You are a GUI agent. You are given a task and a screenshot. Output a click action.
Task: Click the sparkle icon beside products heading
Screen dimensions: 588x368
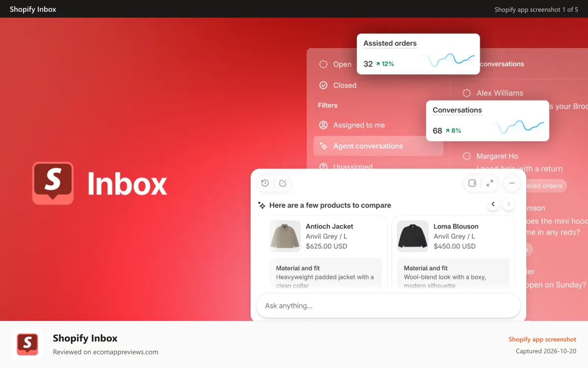262,205
